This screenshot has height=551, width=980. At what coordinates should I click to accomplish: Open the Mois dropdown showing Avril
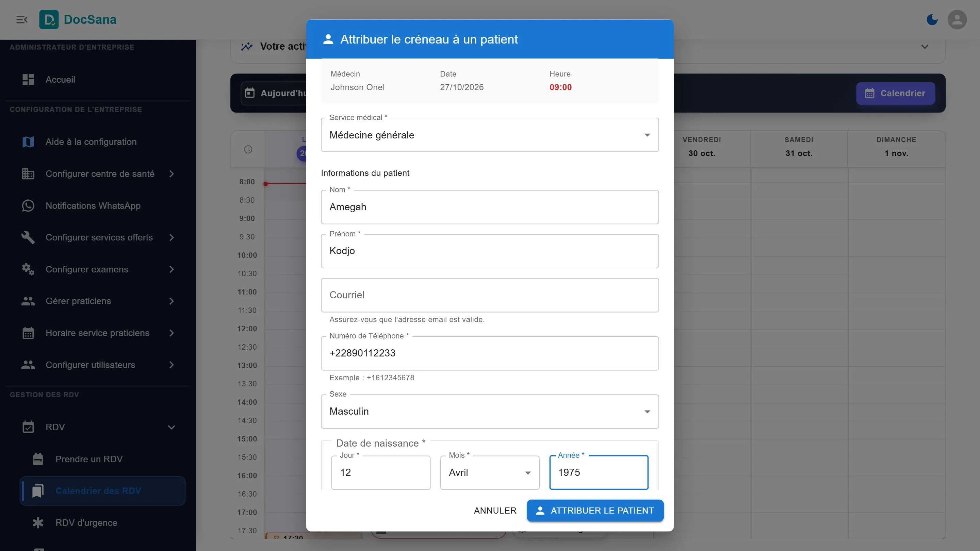coord(490,472)
